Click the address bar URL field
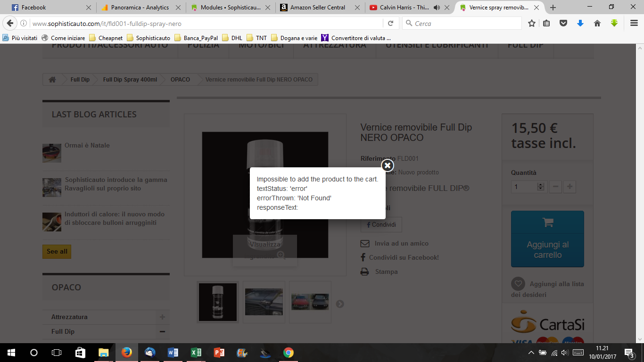This screenshot has width=644, height=362. tap(206, 23)
